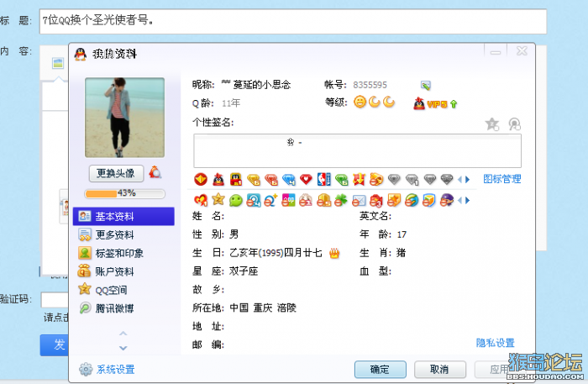
Task: Open the QQ Mail envelope icon
Action: pyautogui.click(x=359, y=201)
